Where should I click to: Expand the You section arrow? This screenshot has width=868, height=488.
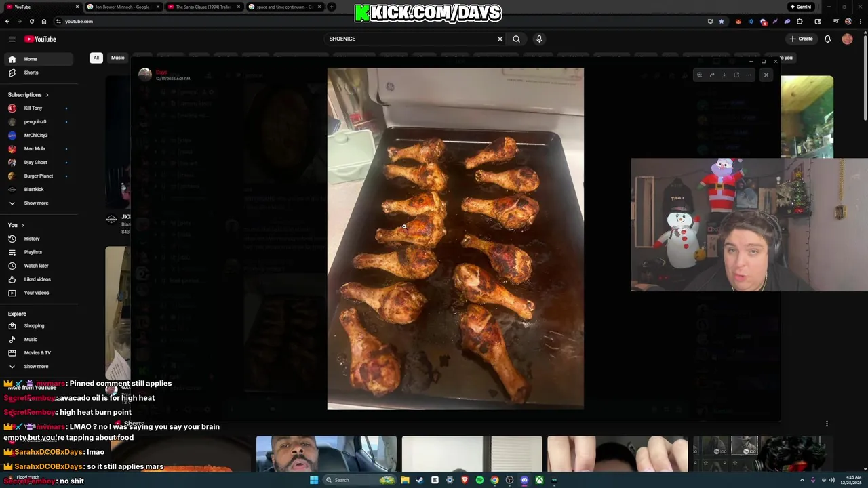click(x=22, y=225)
